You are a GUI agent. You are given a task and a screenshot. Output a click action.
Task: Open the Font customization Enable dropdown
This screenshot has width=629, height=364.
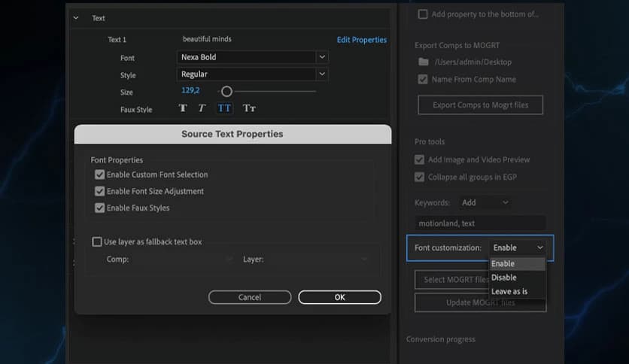(517, 247)
